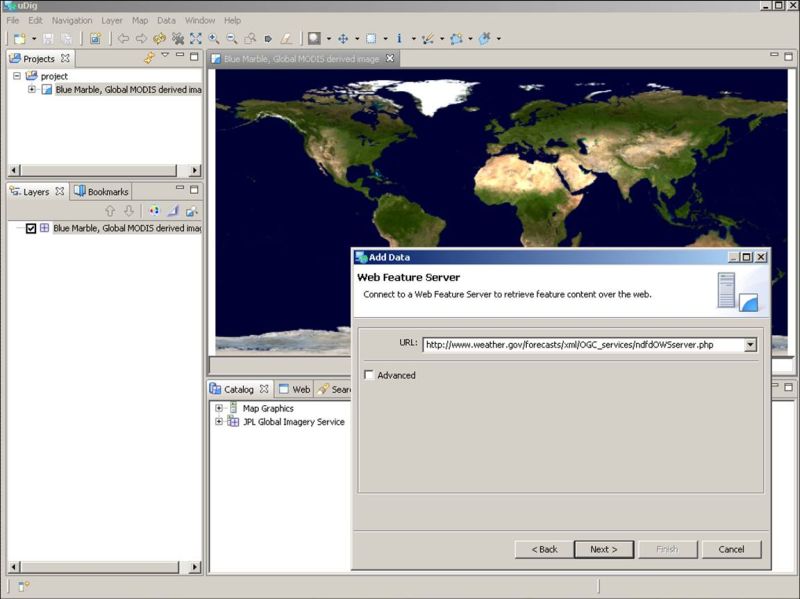Open the Zoom tool dropdown arrow
Image resolution: width=800 pixels, height=599 pixels.
tap(329, 39)
